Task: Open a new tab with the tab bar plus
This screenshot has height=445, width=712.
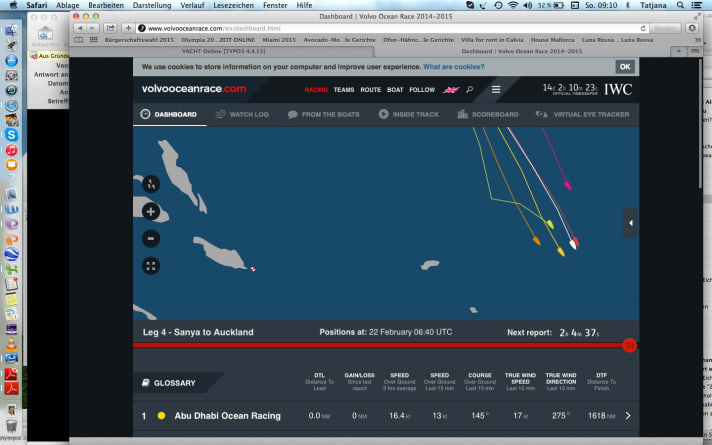Action: pos(678,51)
